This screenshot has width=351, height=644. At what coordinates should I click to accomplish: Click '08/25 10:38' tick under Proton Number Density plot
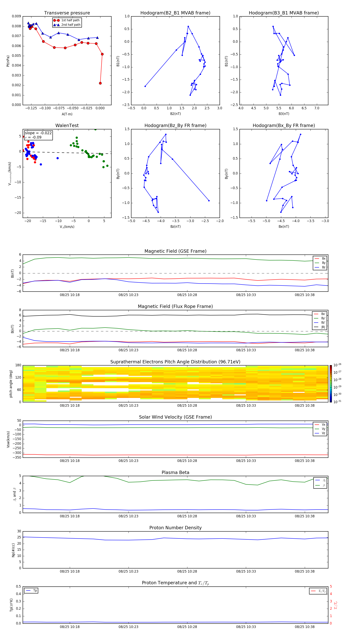pyautogui.click(x=305, y=571)
